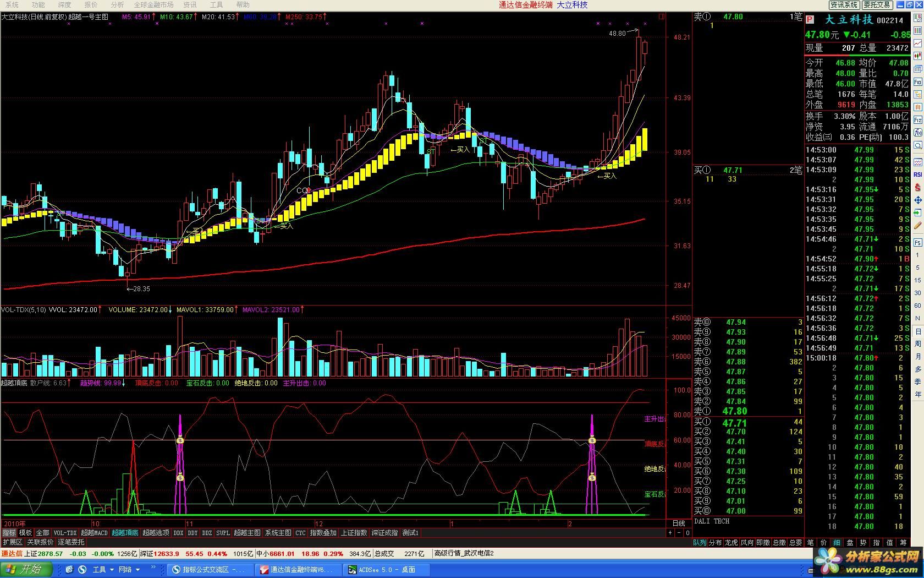Switch to the 总撤 panel tab
The width and height of the screenshot is (924, 578).
pos(779,543)
